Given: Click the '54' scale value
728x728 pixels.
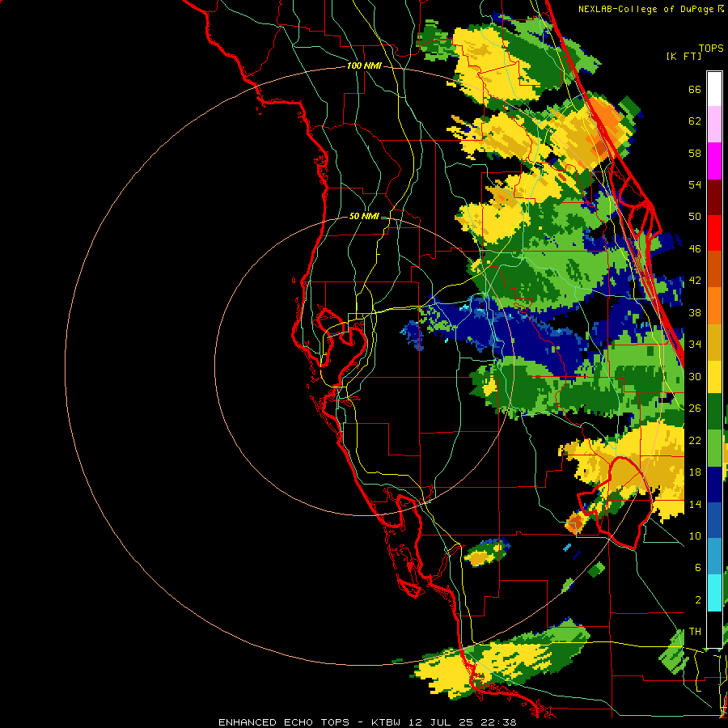Looking at the screenshot, I should (695, 184).
